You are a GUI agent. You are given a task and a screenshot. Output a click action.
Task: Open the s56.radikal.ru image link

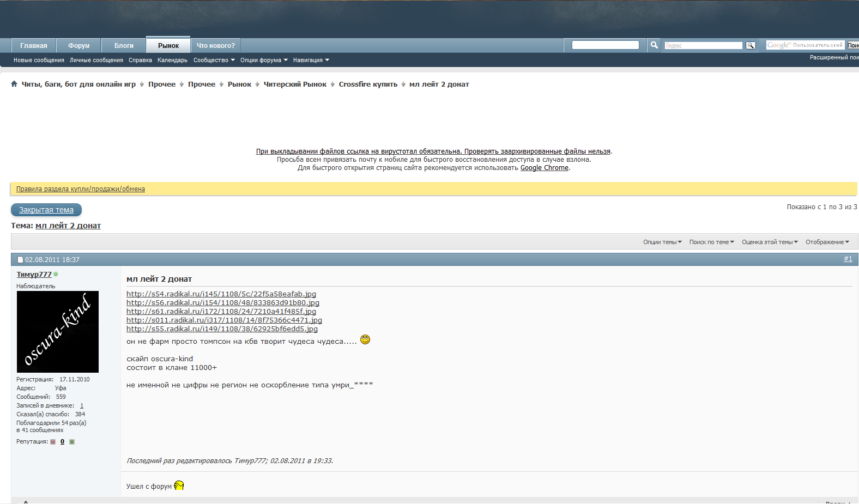223,303
